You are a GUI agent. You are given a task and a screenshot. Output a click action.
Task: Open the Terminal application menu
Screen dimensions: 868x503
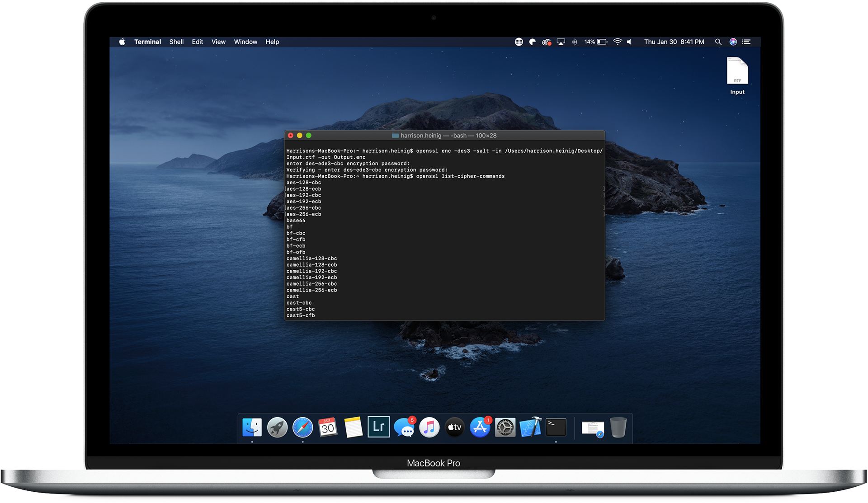147,42
